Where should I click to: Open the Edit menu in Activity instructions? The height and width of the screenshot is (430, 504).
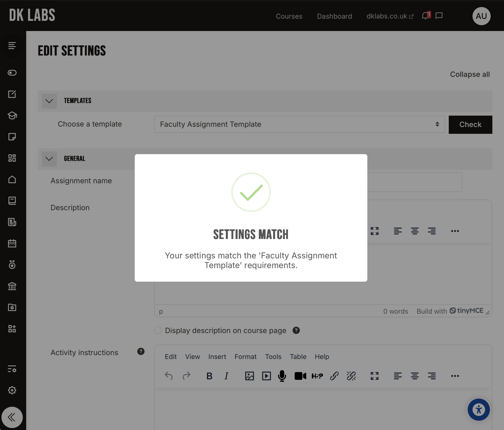171,357
